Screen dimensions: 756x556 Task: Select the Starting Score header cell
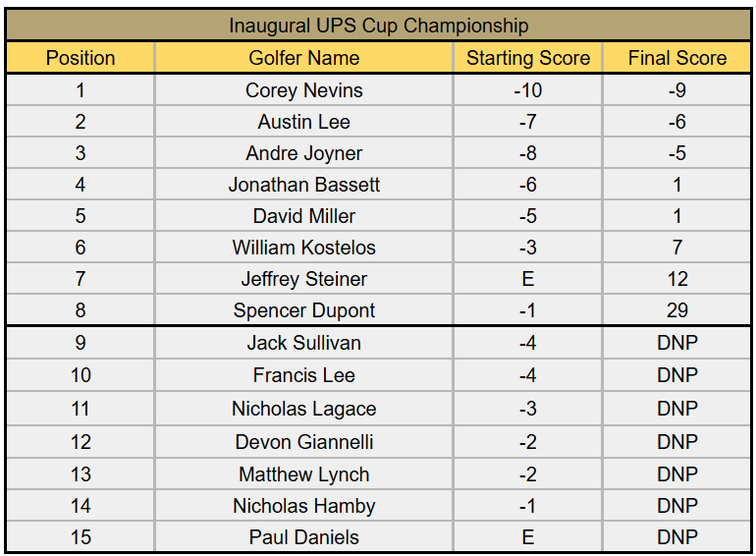[x=528, y=58]
